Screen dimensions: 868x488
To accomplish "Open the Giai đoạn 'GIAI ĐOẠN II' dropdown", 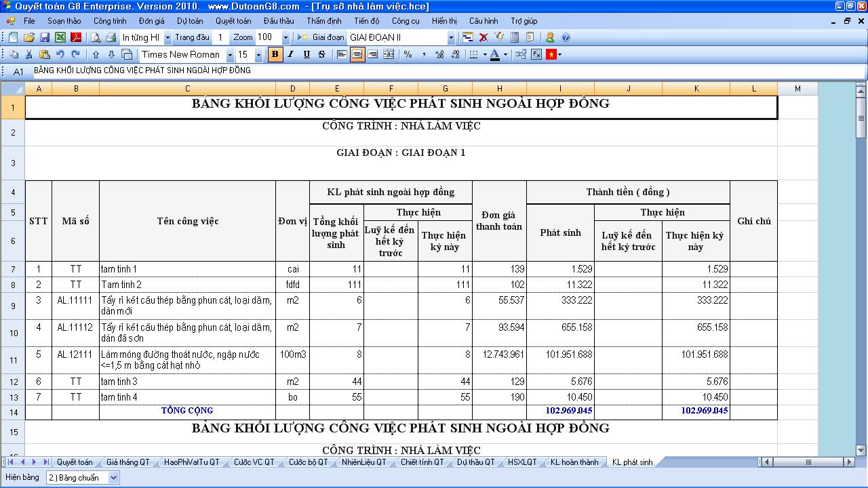I will [x=451, y=38].
